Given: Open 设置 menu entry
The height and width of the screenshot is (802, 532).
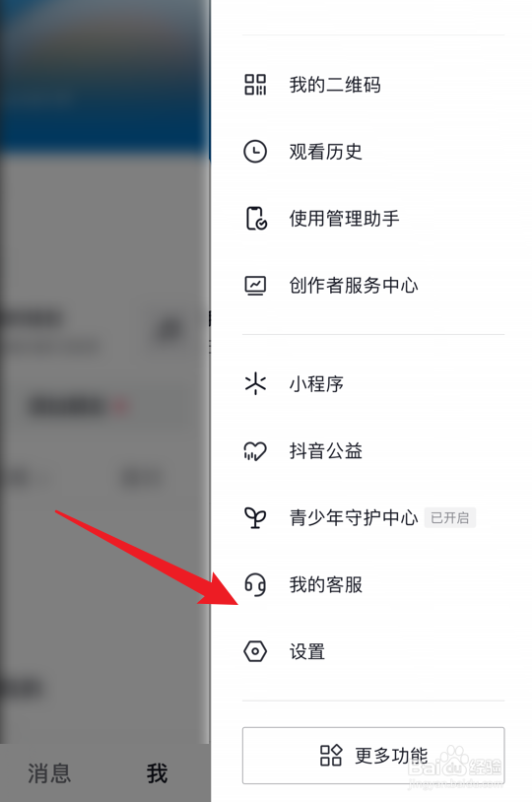Looking at the screenshot, I should point(373,651).
